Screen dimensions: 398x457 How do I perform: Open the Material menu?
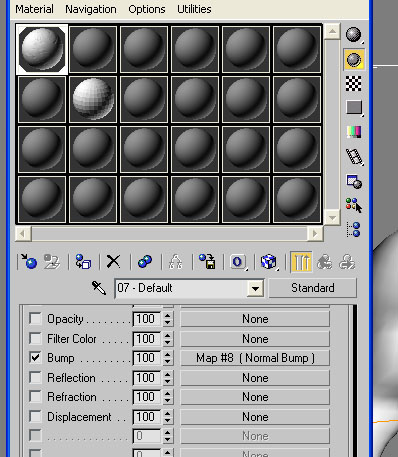(34, 9)
